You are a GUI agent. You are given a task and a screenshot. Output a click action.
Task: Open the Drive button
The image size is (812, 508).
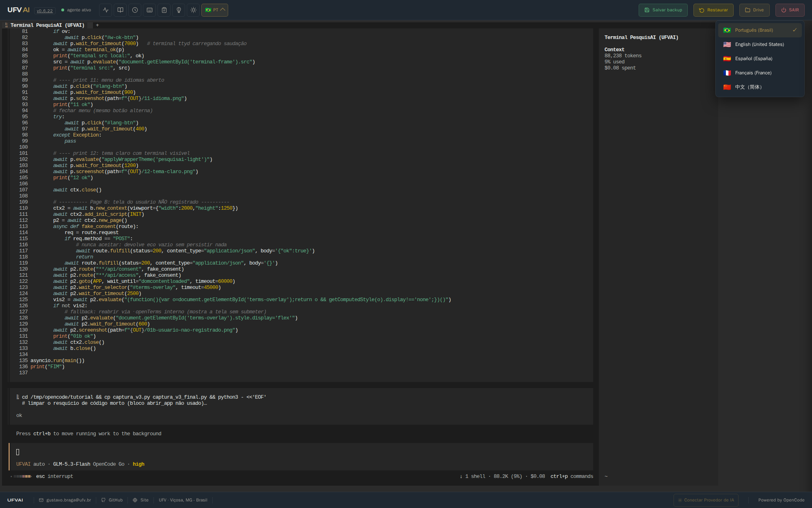coord(754,10)
